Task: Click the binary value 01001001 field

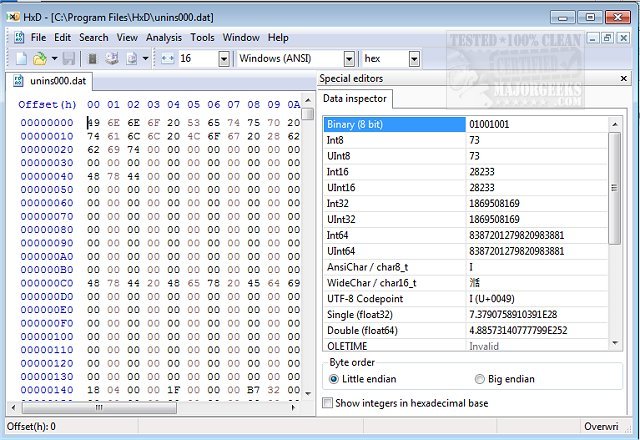Action: (537, 124)
